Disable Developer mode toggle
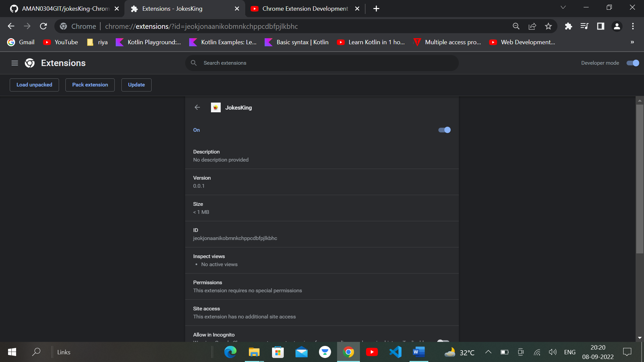Screen dimensions: 644x362 (x=632, y=63)
